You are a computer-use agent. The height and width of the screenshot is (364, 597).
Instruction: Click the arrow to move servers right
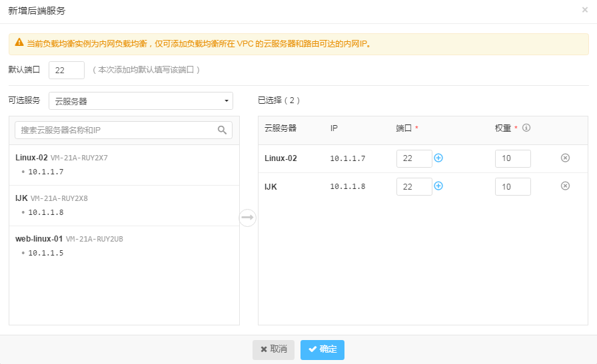coord(247,218)
